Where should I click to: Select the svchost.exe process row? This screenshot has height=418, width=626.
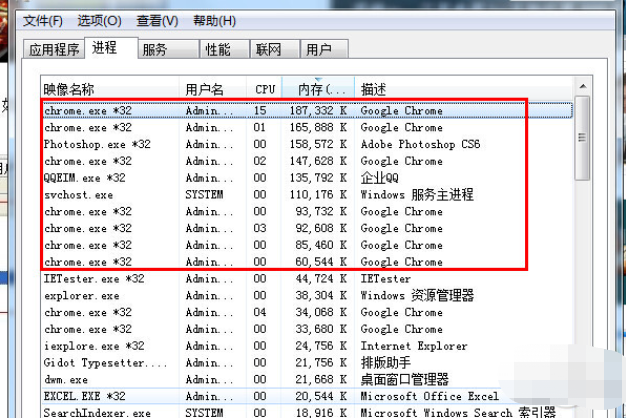point(307,195)
